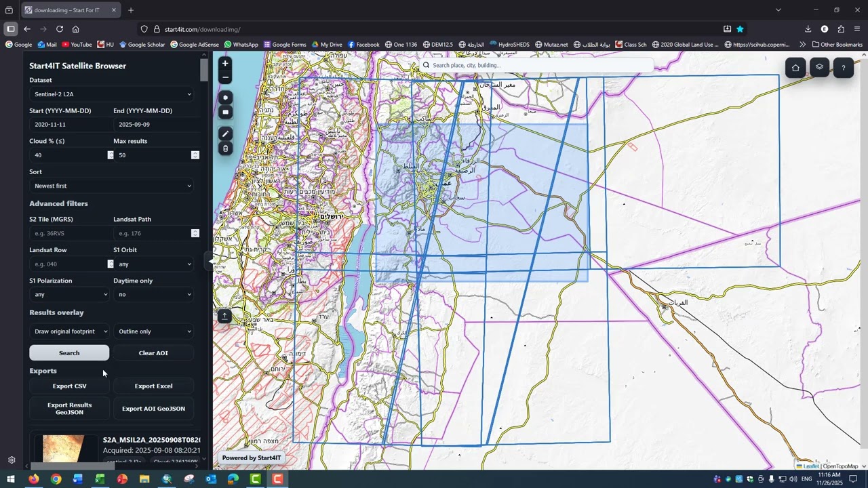Click the Landsat Row stepper arrows
This screenshot has width=868, height=488.
tap(111, 264)
